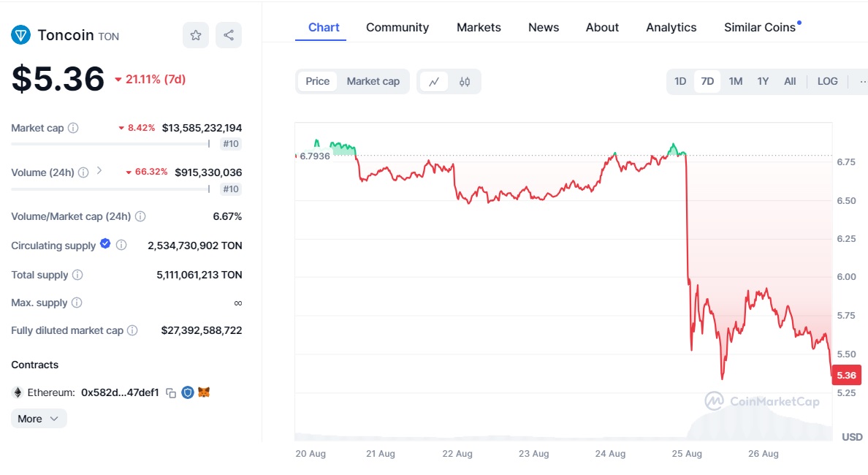
Task: Click the Circulating supply verified badge
Action: coord(105,243)
